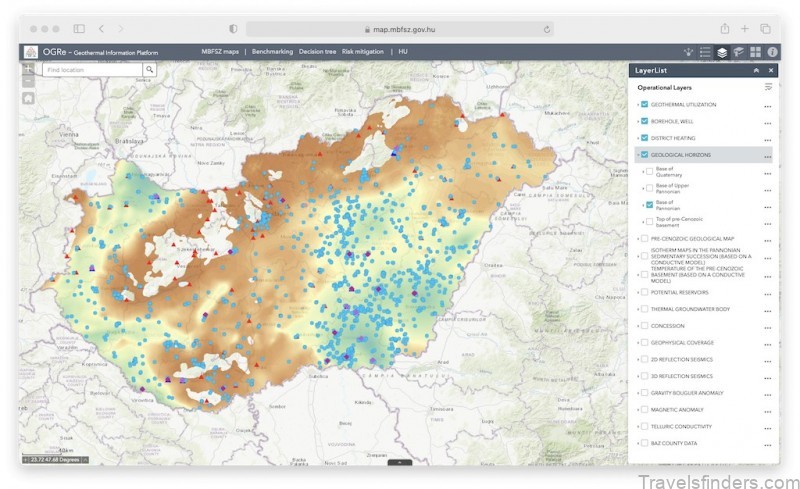Zoom in on the map
This screenshot has width=800, height=489.
point(27,70)
